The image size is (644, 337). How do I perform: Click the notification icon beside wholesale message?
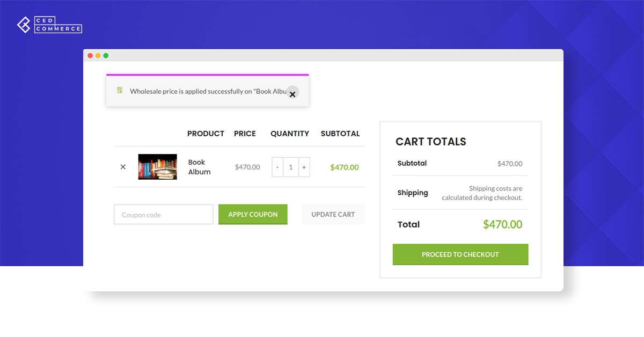[120, 90]
